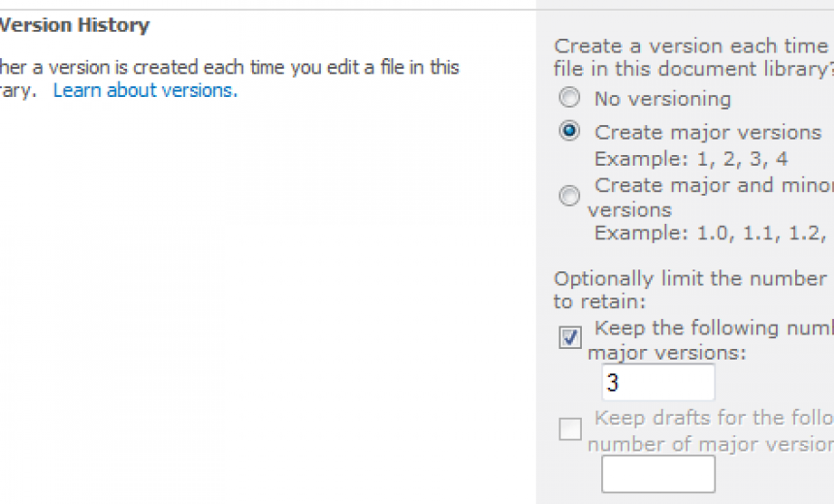This screenshot has width=834, height=504.
Task: Click the empty drafts count text box
Action: pyautogui.click(x=658, y=474)
